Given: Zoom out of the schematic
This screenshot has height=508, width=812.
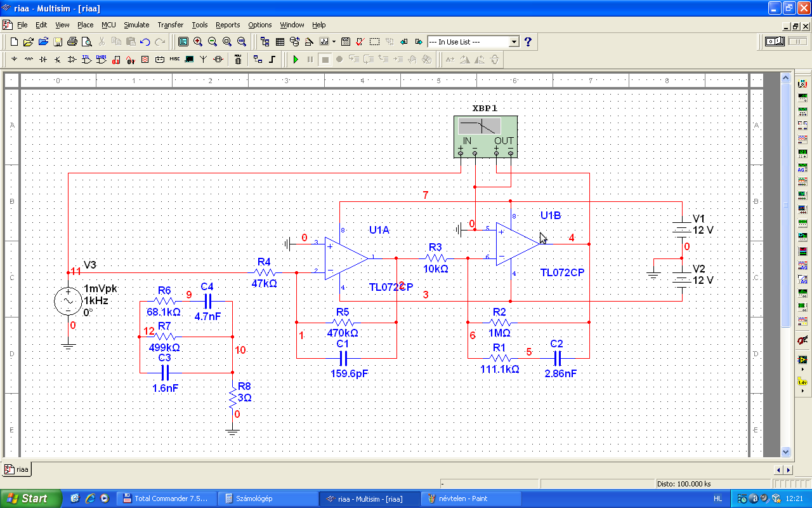Looking at the screenshot, I should coord(213,42).
